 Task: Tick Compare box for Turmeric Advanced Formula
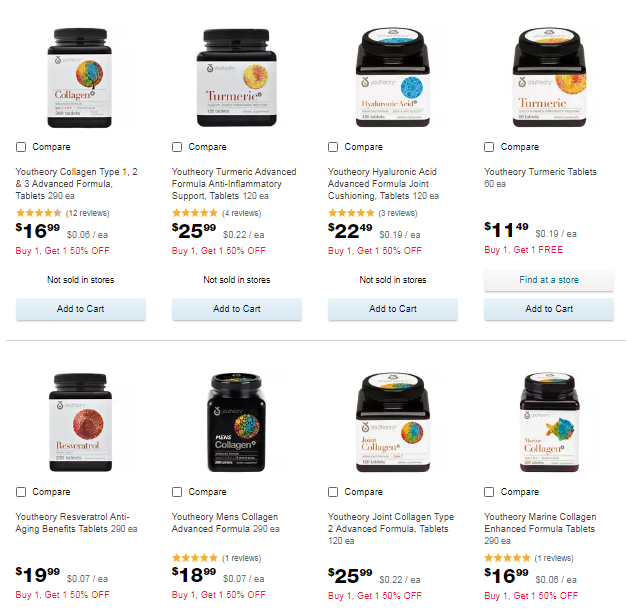[x=177, y=147]
